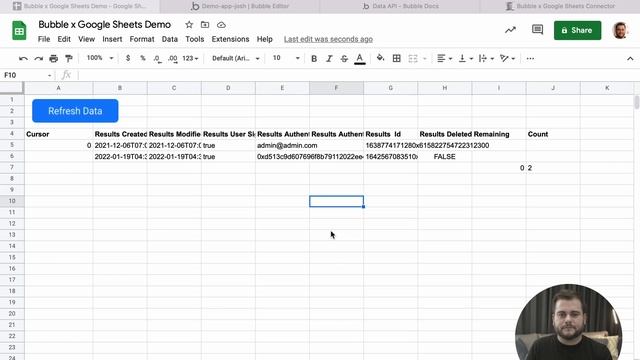
Task: Open the activity dashboard trend icon
Action: [x=510, y=30]
